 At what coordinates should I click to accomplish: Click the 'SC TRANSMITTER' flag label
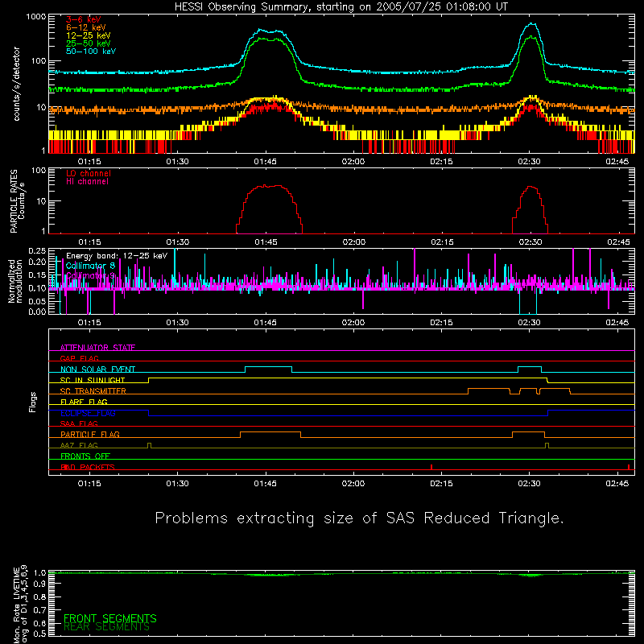[x=93, y=391]
